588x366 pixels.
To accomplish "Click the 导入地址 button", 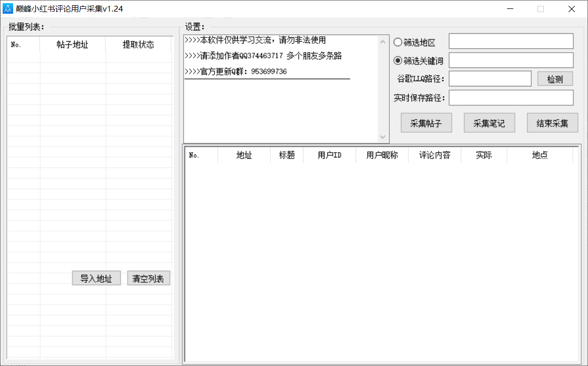I will (x=96, y=279).
